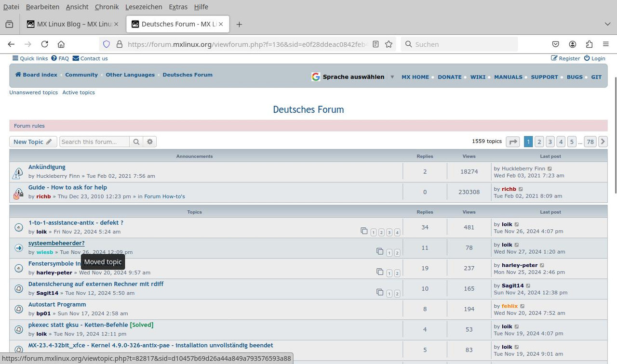The image size is (617, 364).
Task: Open the BUGS link
Action: click(x=575, y=77)
